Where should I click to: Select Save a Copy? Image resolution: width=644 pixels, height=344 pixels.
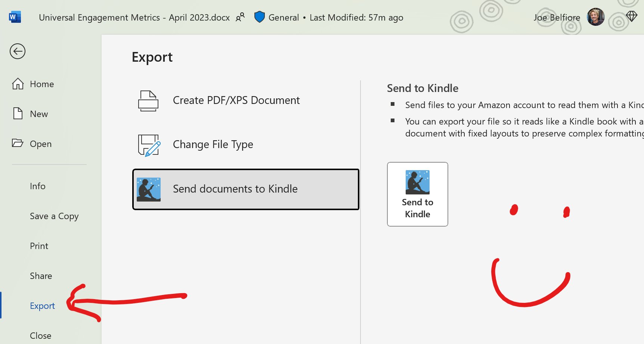point(54,216)
